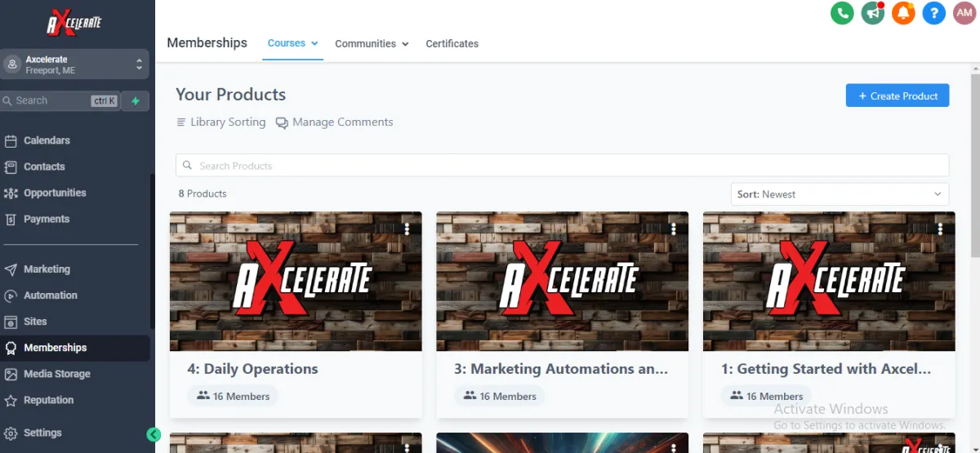Click the Marketing paper plane icon
Viewport: 980px width, 453px height.
pyautogui.click(x=11, y=269)
